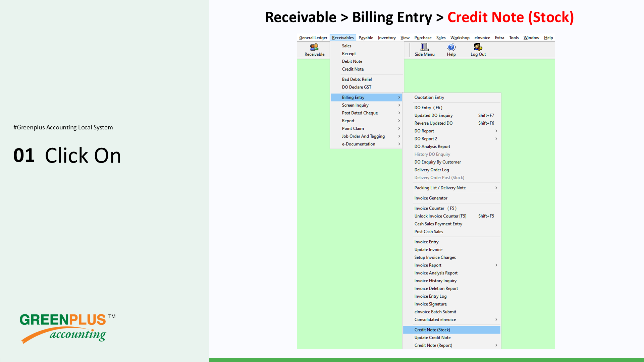The height and width of the screenshot is (362, 644).
Task: Select Invoice Counter (F5)
Action: [452, 208]
